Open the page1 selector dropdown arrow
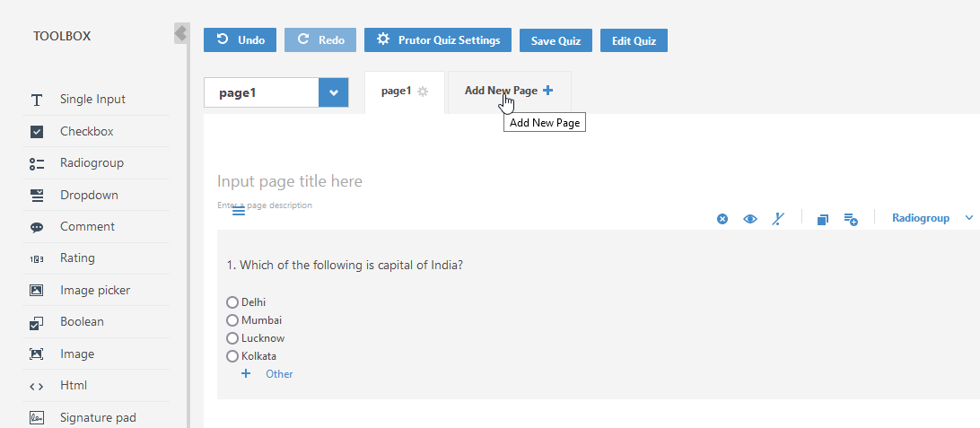This screenshot has width=980, height=428. coord(334,92)
